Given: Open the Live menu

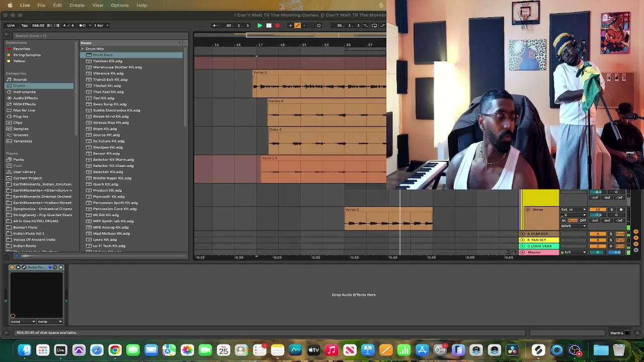Looking at the screenshot, I should (25, 6).
